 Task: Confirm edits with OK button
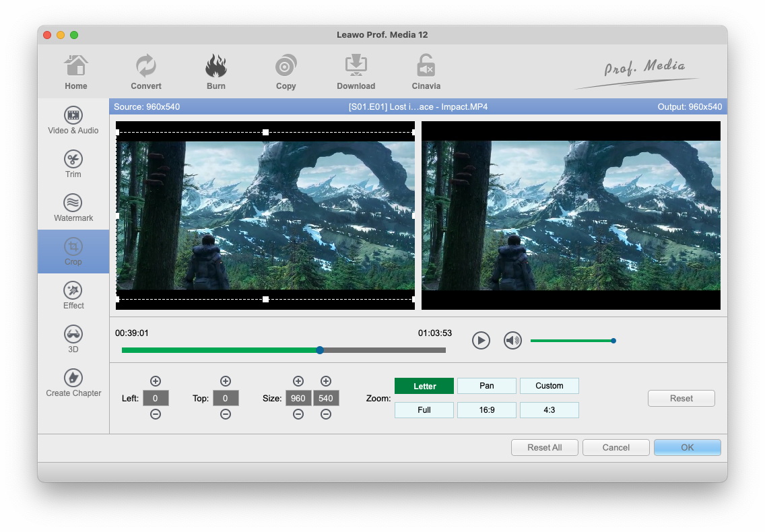pos(687,448)
